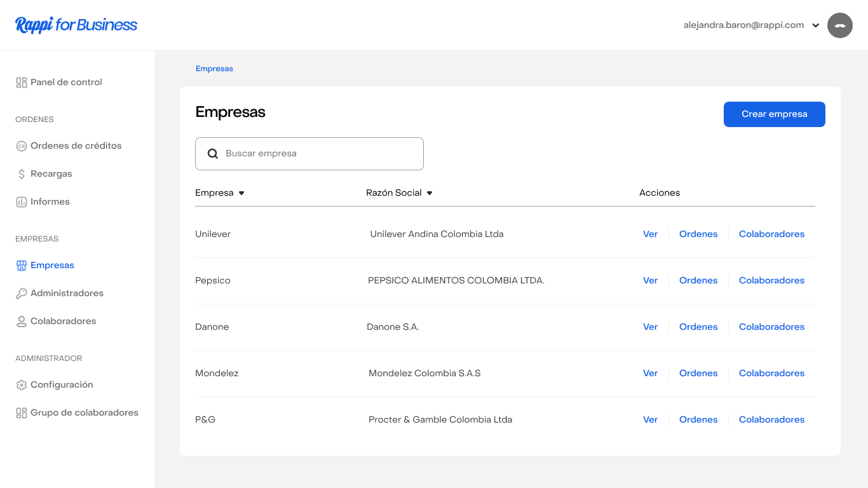
Task: Click the Configuración gear icon
Action: [22, 385]
